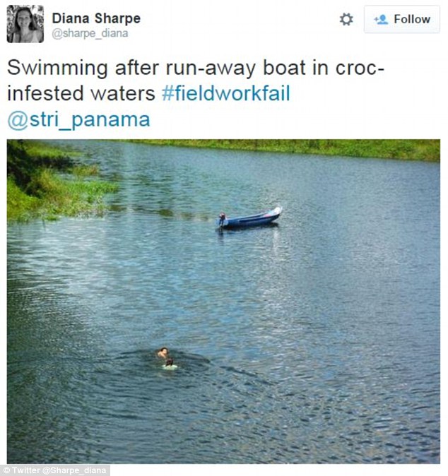Click the add-person icon on Follow
The image size is (448, 476).
point(381,20)
